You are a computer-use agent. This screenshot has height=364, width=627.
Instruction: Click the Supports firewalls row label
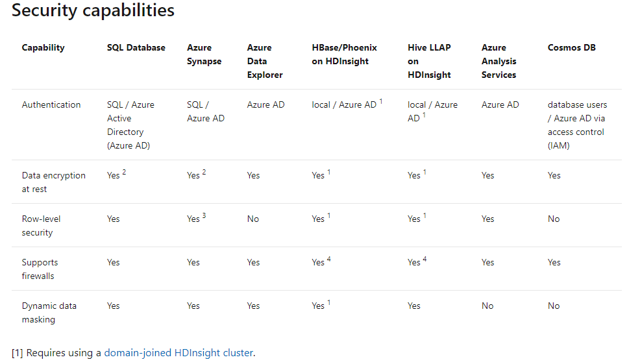point(40,269)
